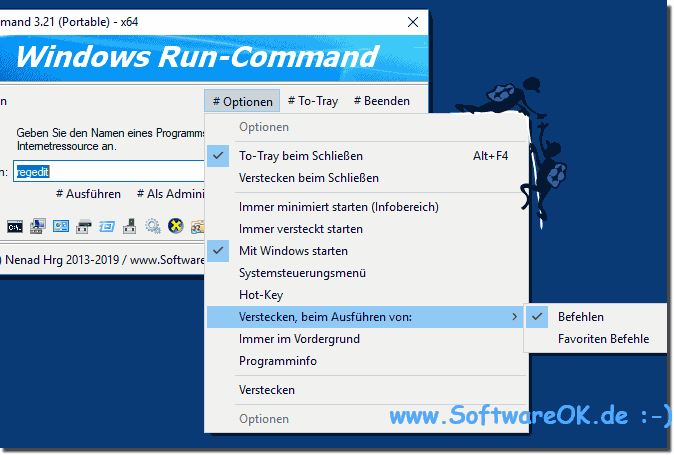Open the command prompt icon
This screenshot has width=674, height=455.
point(15,226)
